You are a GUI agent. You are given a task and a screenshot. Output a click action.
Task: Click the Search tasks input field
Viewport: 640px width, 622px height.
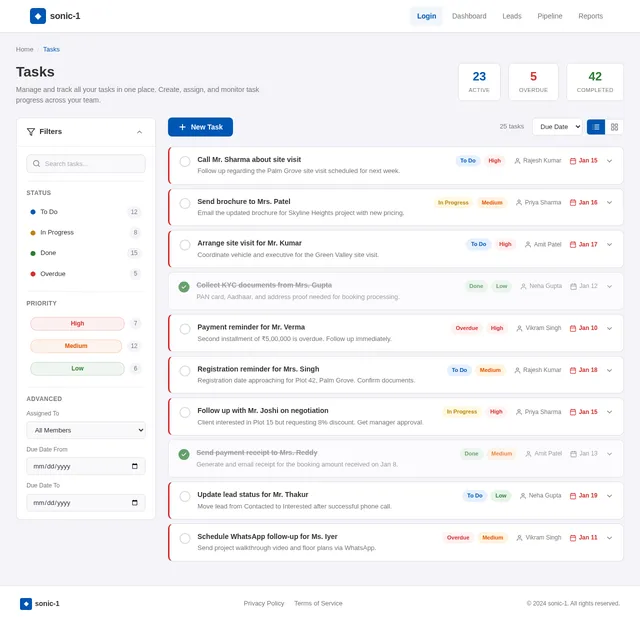pos(86,163)
